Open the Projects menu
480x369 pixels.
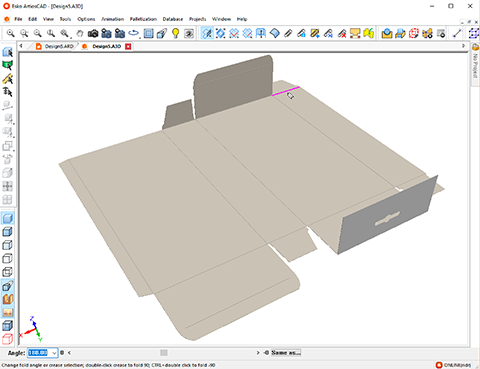(x=198, y=19)
